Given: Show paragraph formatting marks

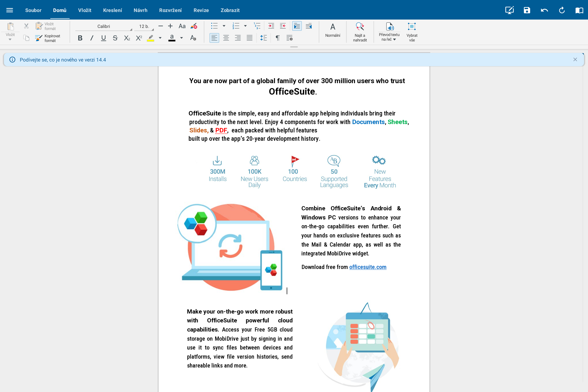Looking at the screenshot, I should [278, 38].
